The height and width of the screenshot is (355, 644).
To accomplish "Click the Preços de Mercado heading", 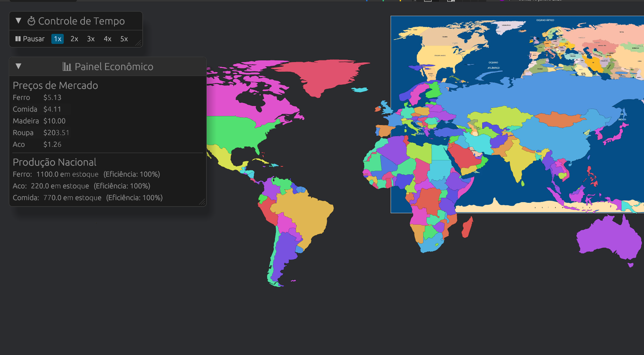I will pyautogui.click(x=55, y=85).
